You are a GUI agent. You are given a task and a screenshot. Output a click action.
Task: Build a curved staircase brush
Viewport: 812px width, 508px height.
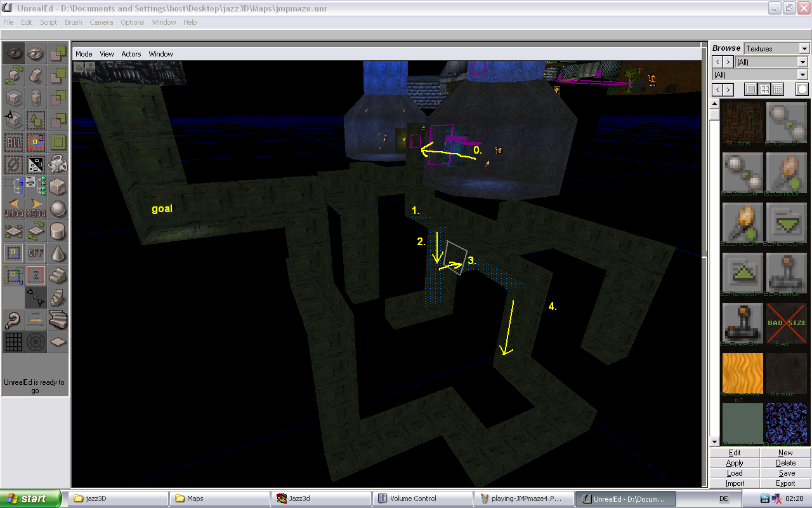click(x=58, y=319)
